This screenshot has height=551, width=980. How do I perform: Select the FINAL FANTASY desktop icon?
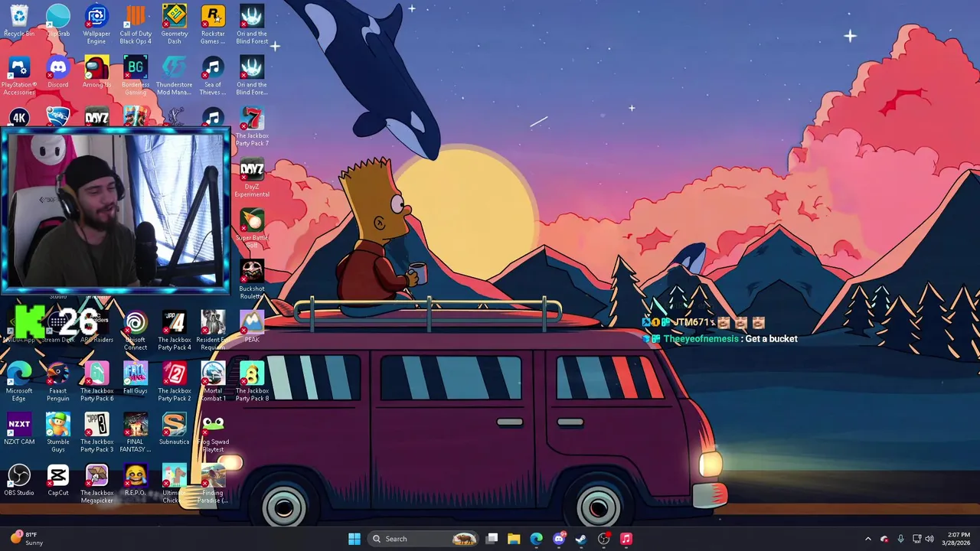(136, 433)
